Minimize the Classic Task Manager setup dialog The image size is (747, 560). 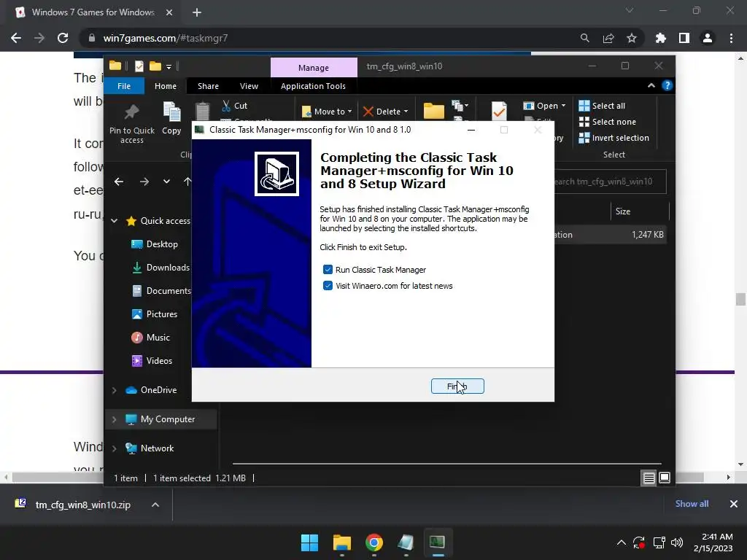pyautogui.click(x=471, y=130)
